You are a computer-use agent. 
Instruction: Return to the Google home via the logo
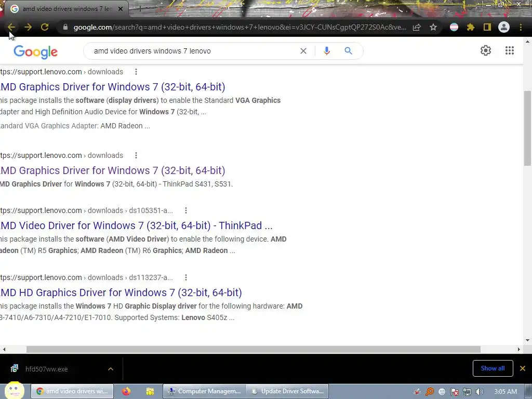click(36, 52)
